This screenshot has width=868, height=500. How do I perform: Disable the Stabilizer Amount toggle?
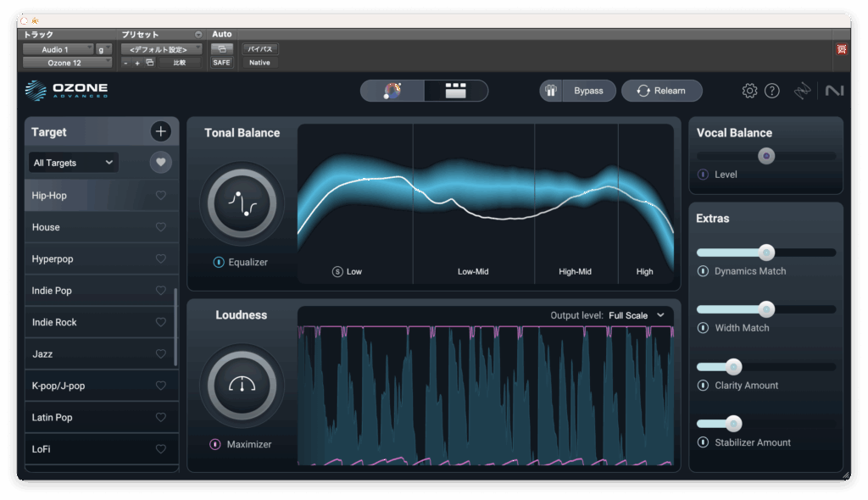pos(703,442)
